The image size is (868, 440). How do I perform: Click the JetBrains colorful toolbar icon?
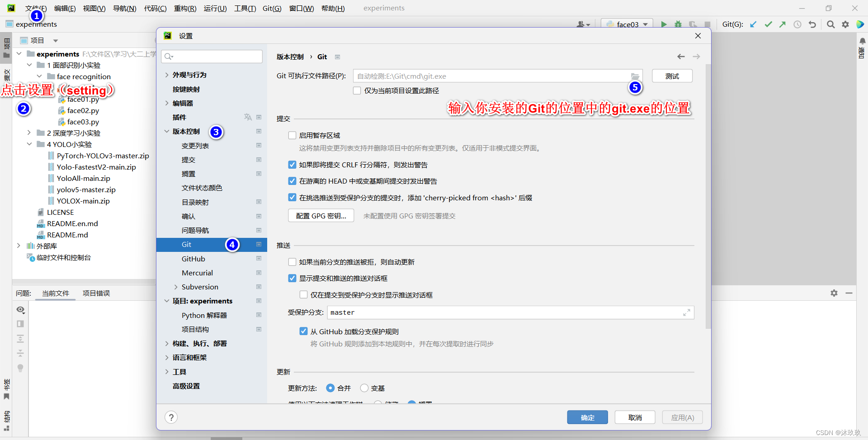click(x=860, y=24)
